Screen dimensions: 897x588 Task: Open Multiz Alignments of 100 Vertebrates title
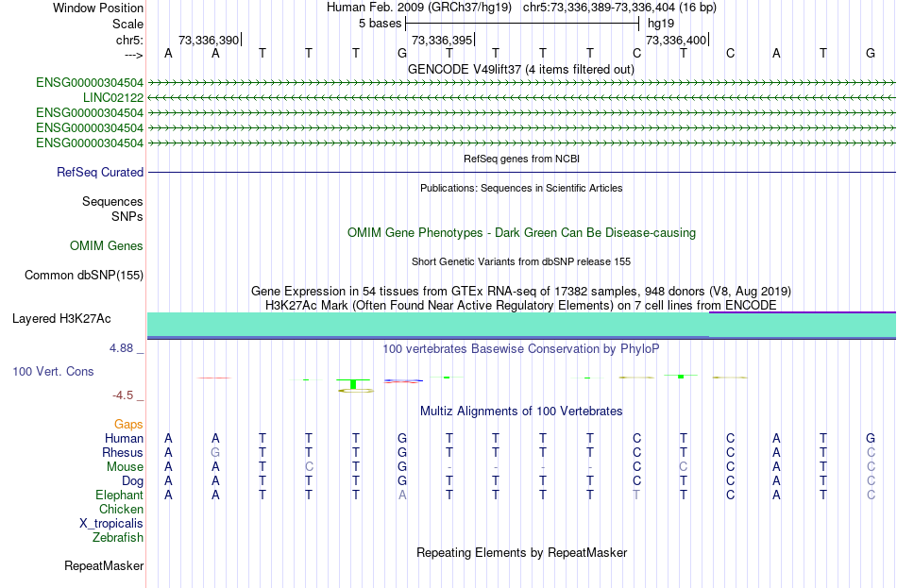521,412
